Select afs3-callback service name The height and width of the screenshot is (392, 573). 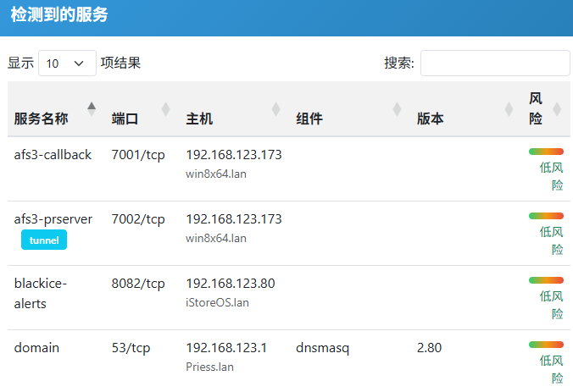pyautogui.click(x=53, y=155)
